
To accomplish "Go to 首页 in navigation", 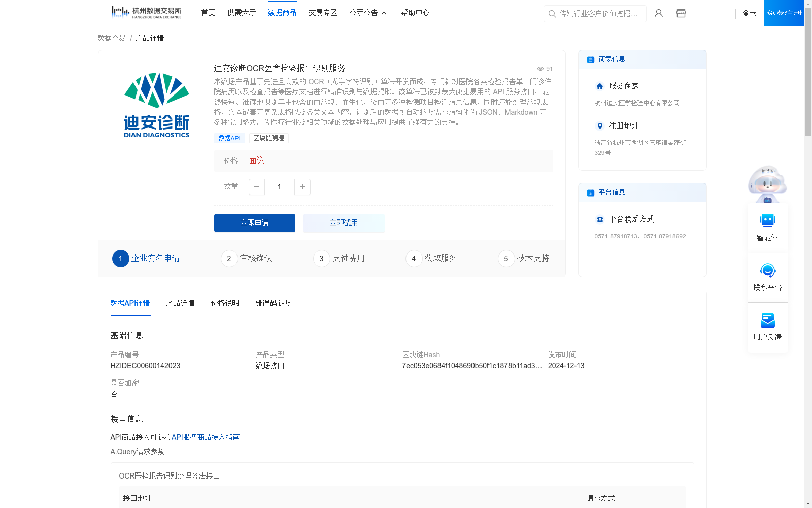I will [208, 13].
